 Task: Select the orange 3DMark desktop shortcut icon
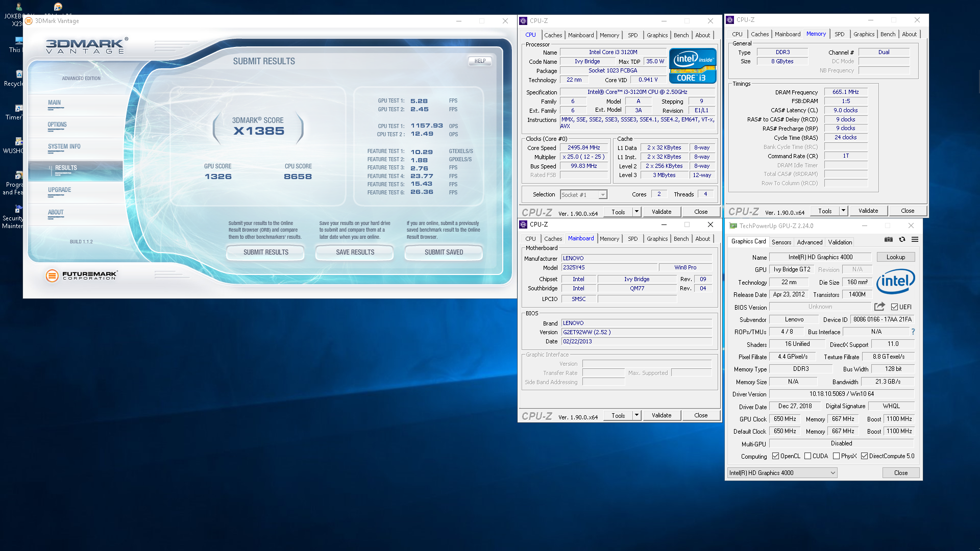pyautogui.click(x=58, y=7)
